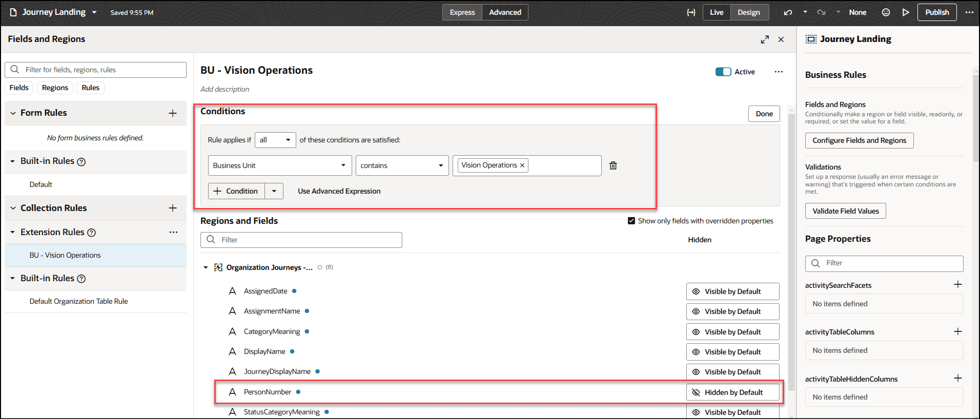Open the redo history dropdown arrow

point(838,12)
